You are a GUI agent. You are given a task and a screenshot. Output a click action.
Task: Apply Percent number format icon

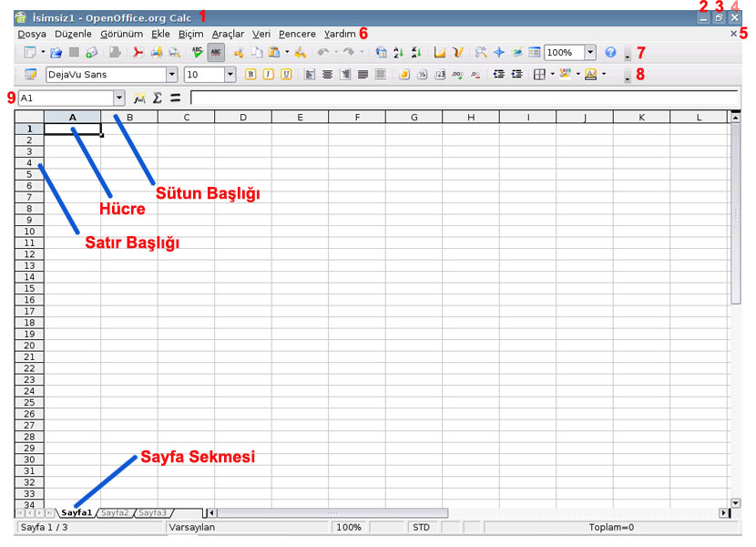click(x=422, y=75)
